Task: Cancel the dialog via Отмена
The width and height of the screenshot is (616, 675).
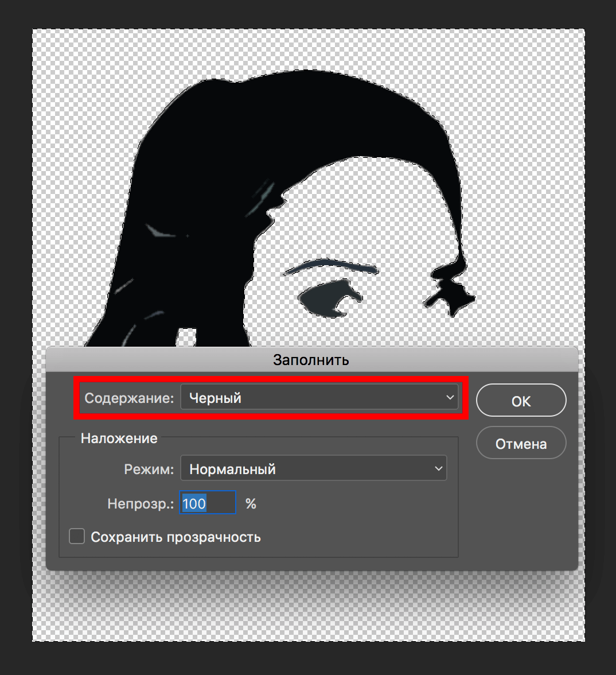Action: pyautogui.click(x=521, y=443)
